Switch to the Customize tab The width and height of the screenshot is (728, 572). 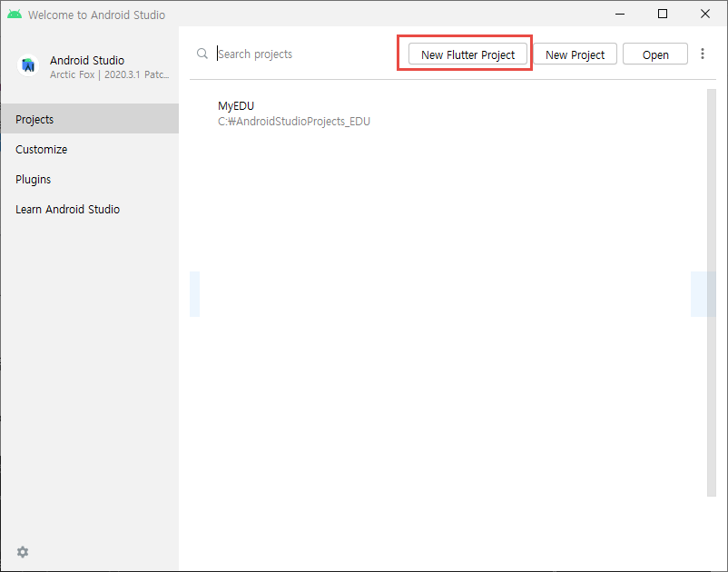90,149
